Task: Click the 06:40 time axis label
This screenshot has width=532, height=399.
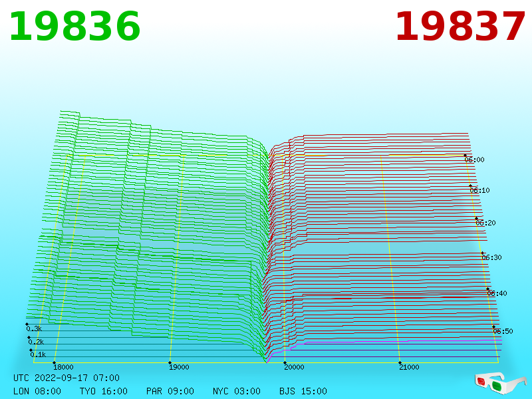Action: (x=497, y=293)
